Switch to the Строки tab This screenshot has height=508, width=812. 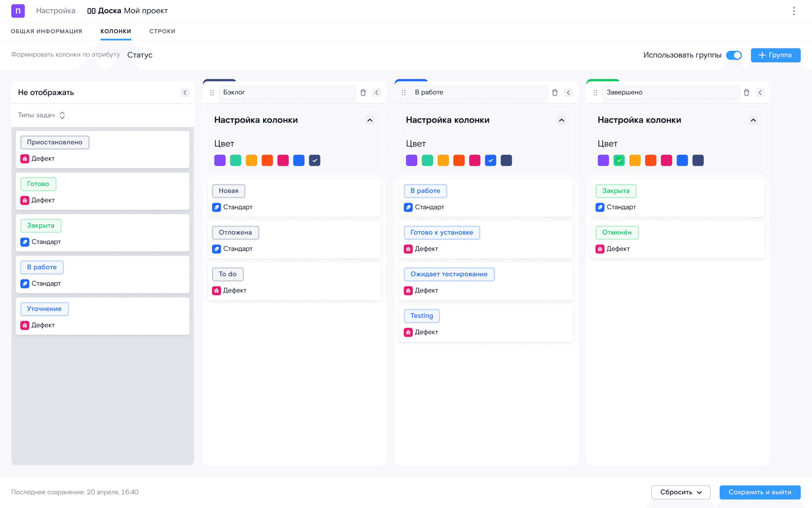coord(162,31)
